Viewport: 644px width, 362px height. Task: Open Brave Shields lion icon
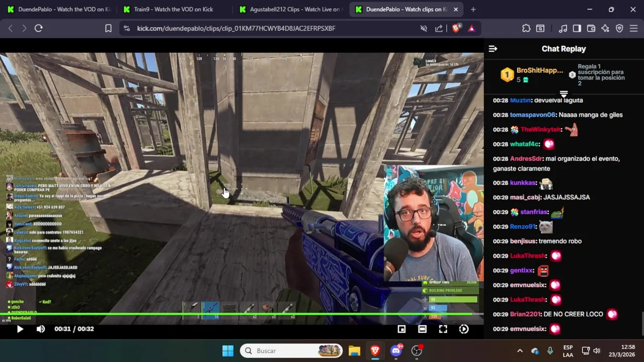pos(456,28)
